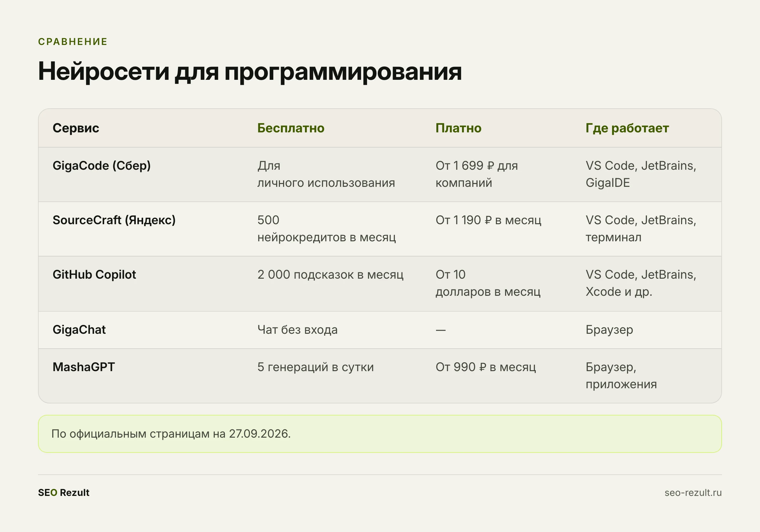Image resolution: width=760 pixels, height=532 pixels.
Task: Click the 'Браузер' cell in GigaChat row
Action: click(x=609, y=330)
